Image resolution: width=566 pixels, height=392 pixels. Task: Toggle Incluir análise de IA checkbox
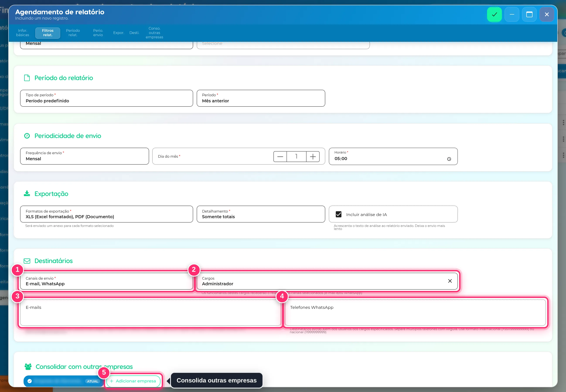point(339,215)
